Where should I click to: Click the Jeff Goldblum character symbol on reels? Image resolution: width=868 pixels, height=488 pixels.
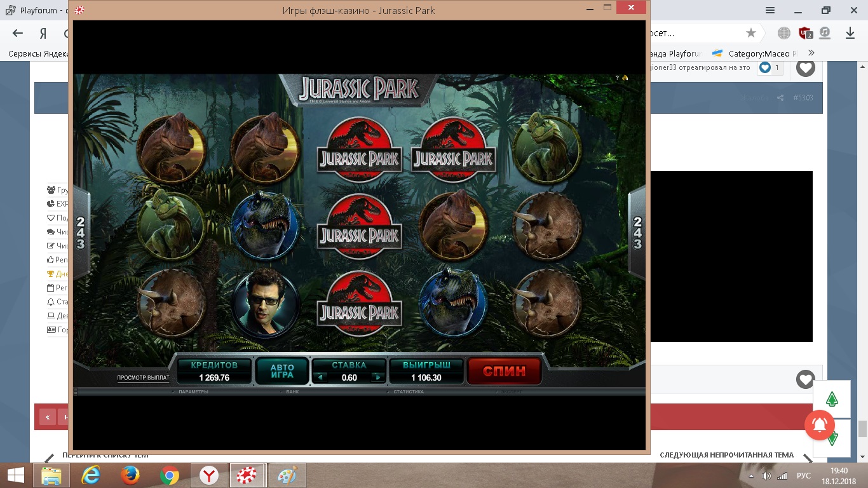click(x=265, y=303)
